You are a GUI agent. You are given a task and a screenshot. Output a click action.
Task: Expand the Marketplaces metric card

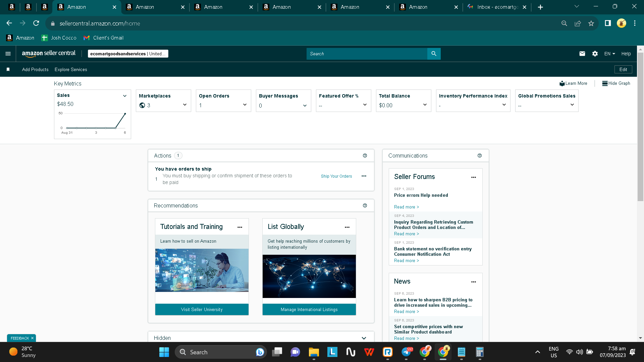click(x=185, y=105)
